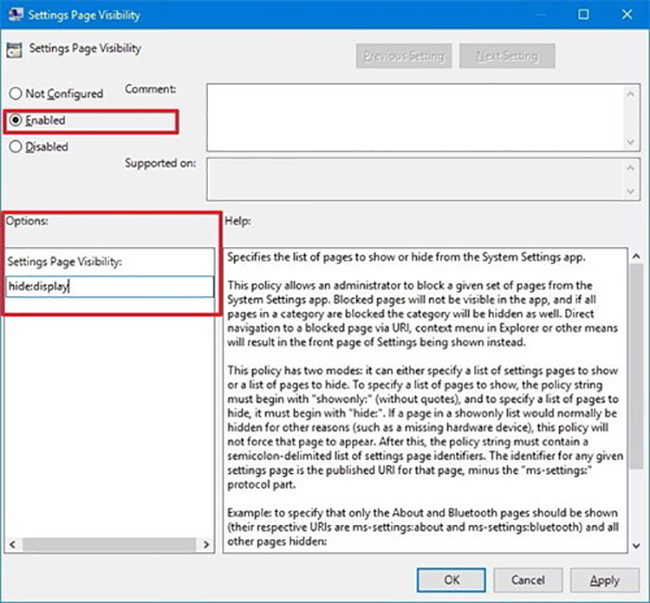
Task: Click the policy icon beside the heading
Action: coord(15,49)
